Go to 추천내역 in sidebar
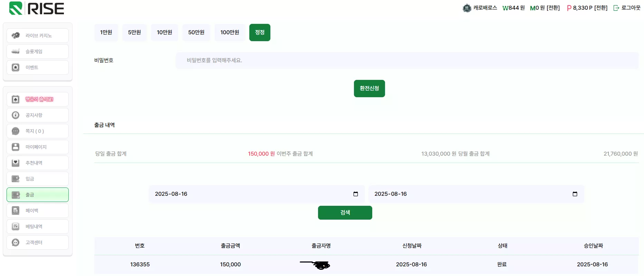 [38, 163]
